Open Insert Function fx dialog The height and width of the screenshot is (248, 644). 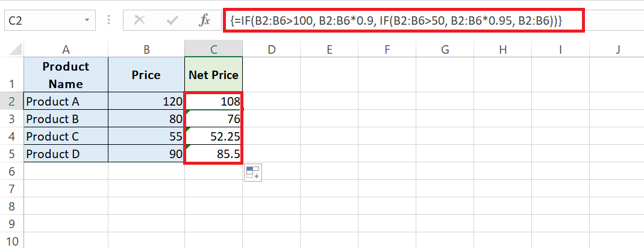[x=204, y=20]
